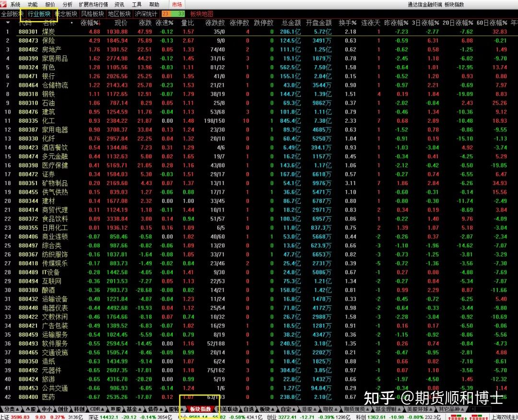Switch to the 创业 bottom tab

click(62, 409)
